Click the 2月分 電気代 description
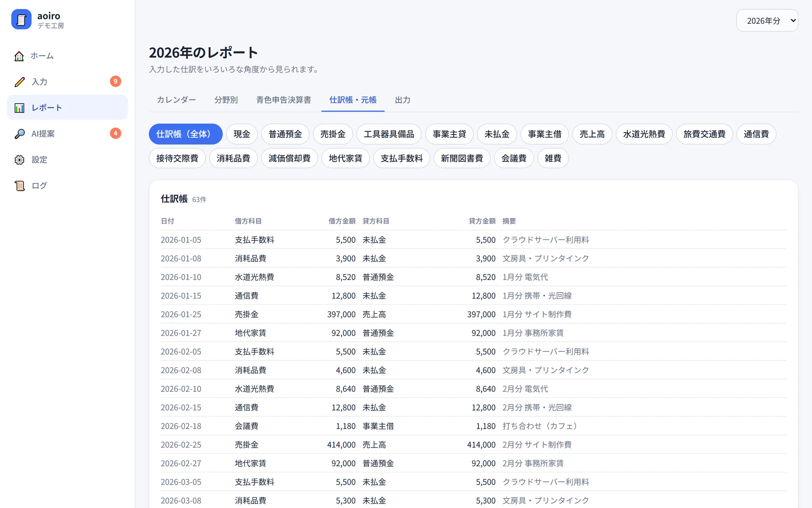Screen dimensions: 812x508 (525, 389)
